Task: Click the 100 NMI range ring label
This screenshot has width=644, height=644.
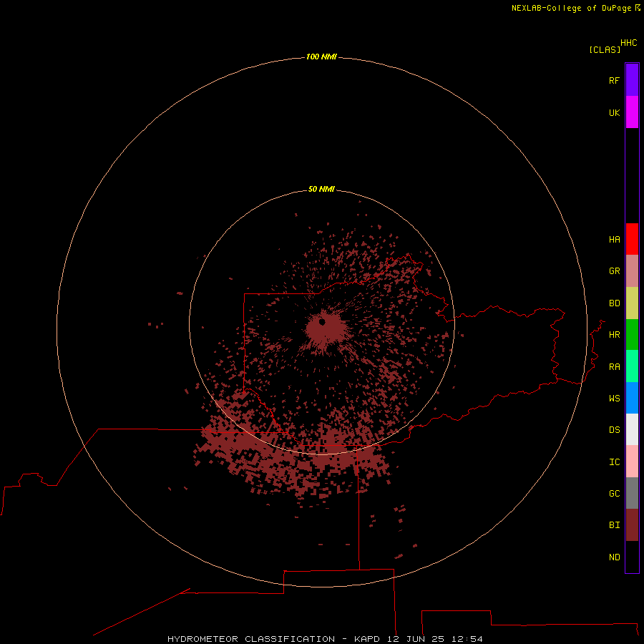Action: [321, 57]
